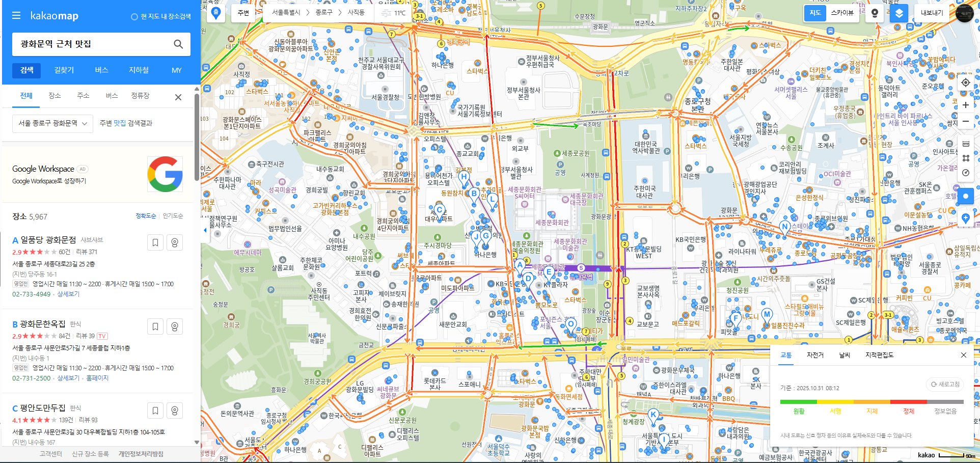980x463 pixels.
Task: Select the area measuring tool
Action: point(966,158)
